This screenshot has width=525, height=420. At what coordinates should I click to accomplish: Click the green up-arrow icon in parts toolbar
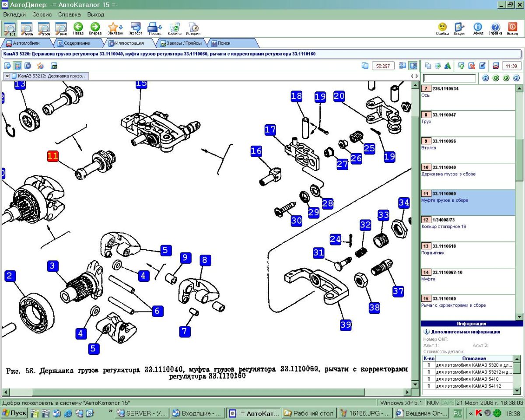(x=462, y=66)
